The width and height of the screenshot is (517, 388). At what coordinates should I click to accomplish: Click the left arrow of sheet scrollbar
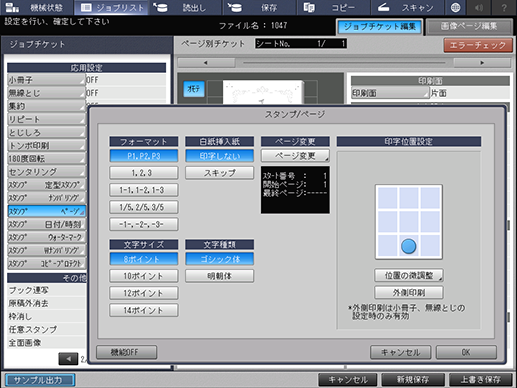(206, 63)
